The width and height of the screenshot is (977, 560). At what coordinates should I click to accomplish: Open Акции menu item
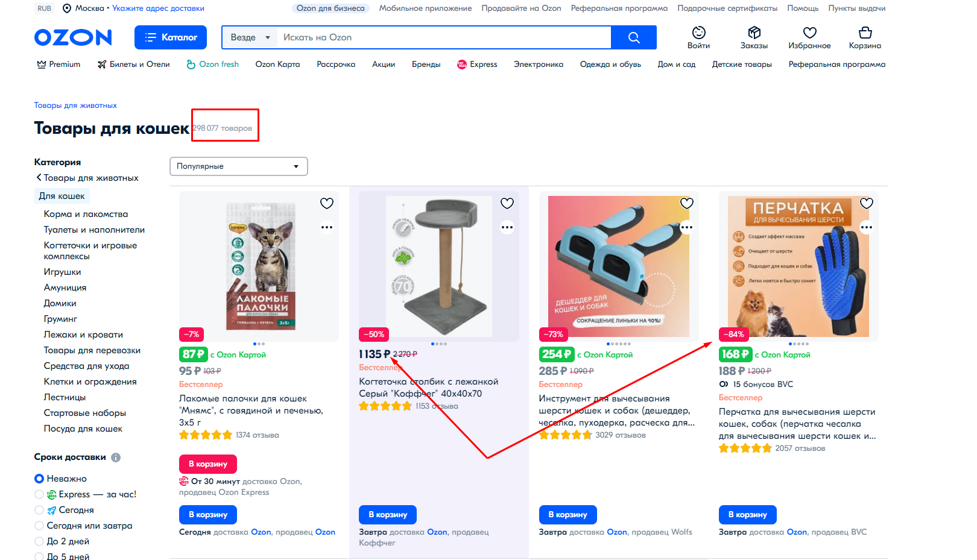(x=384, y=64)
